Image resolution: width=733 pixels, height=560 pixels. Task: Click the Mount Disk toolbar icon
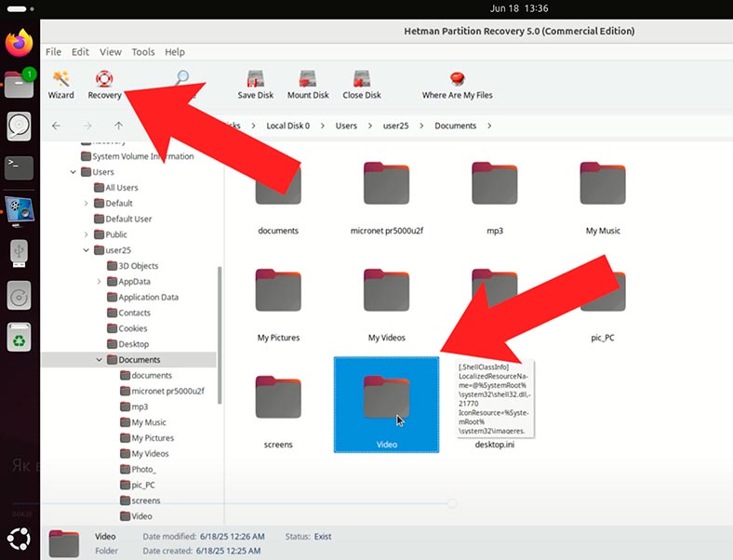308,85
